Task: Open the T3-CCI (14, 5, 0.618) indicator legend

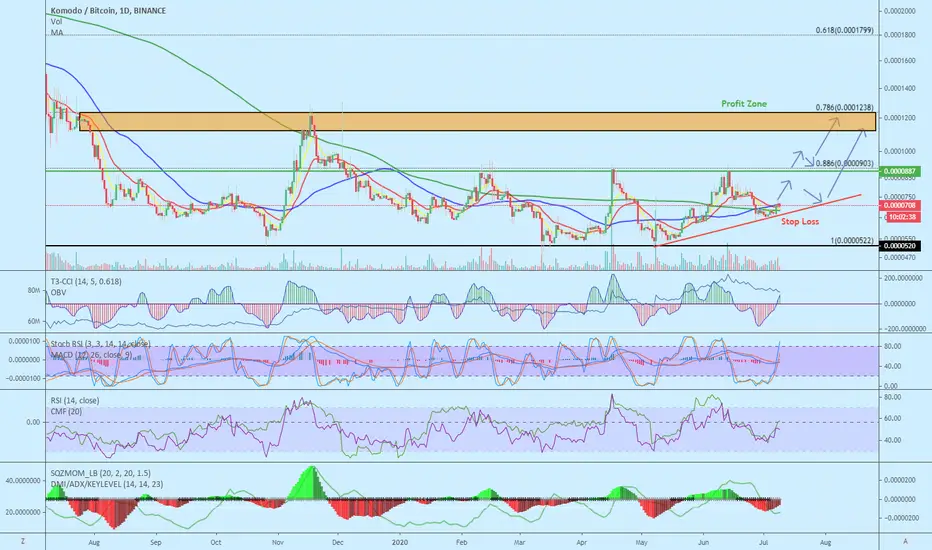Action: tap(86, 281)
